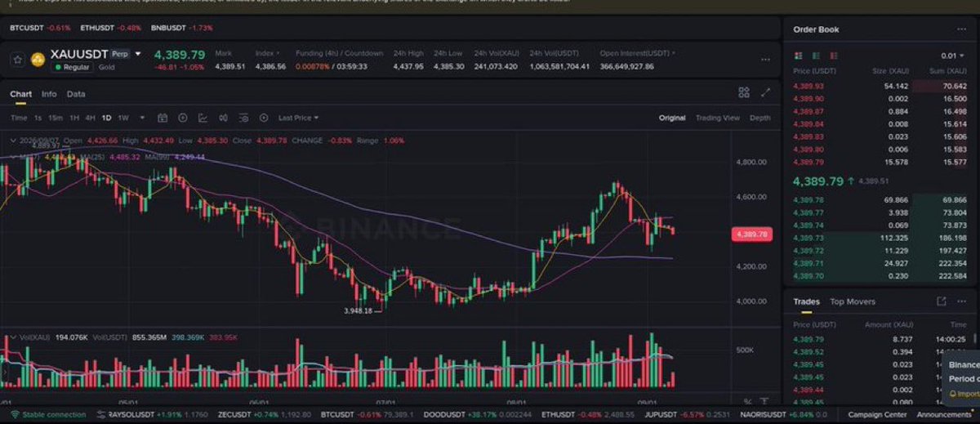The image size is (980, 424).
Task: Click the Regular mode badge
Action: point(71,67)
